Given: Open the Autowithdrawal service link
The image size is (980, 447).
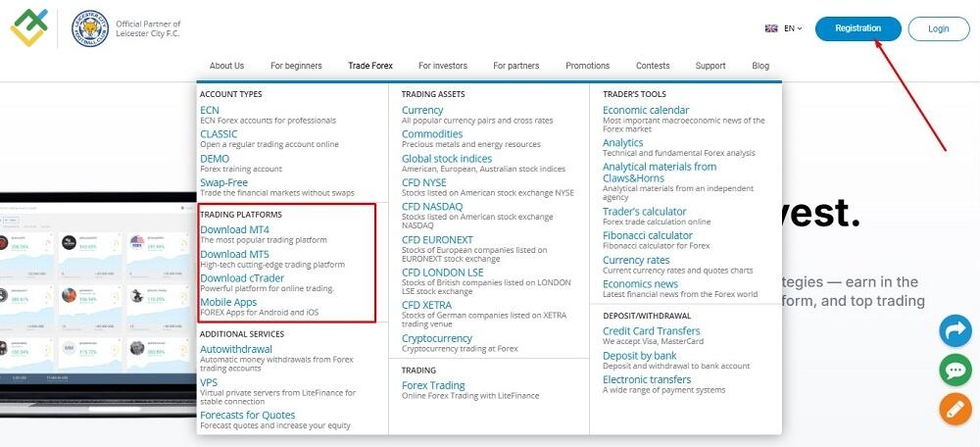Looking at the screenshot, I should (x=236, y=350).
